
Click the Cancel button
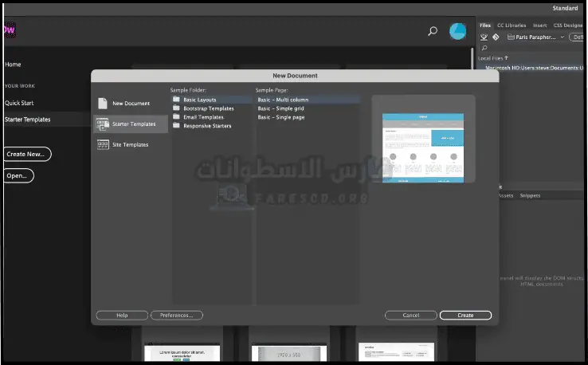tap(410, 315)
